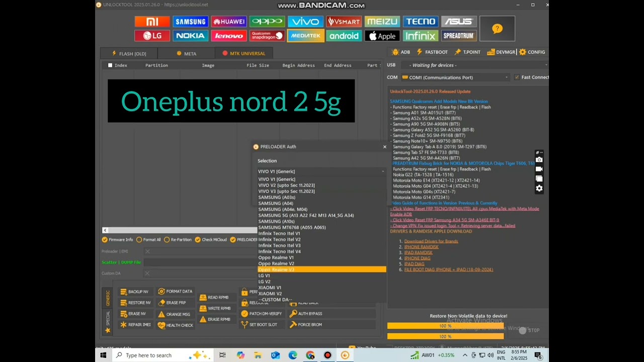The image size is (644, 362).
Task: Toggle the Index header checkbox
Action: 110,65
